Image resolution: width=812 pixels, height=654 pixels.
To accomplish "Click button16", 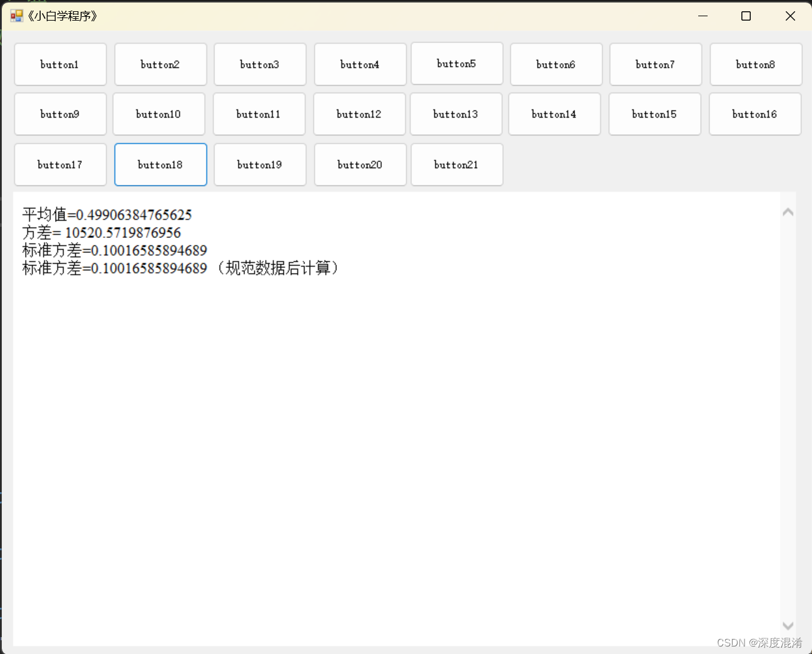I will point(755,114).
